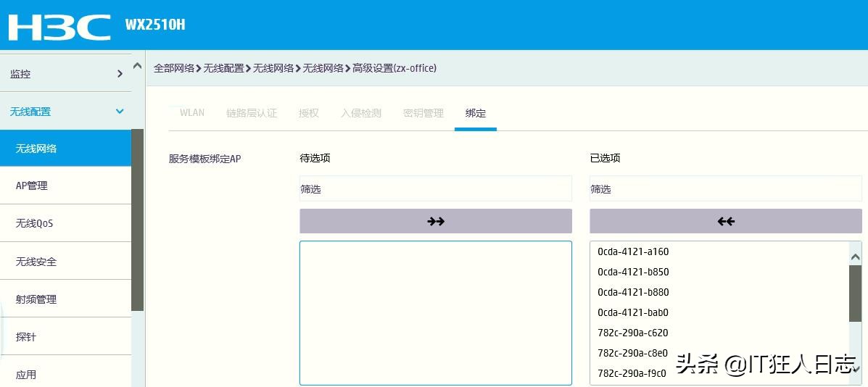This screenshot has width=868, height=387.
Task: Open the 监控 menu
Action: click(x=65, y=73)
